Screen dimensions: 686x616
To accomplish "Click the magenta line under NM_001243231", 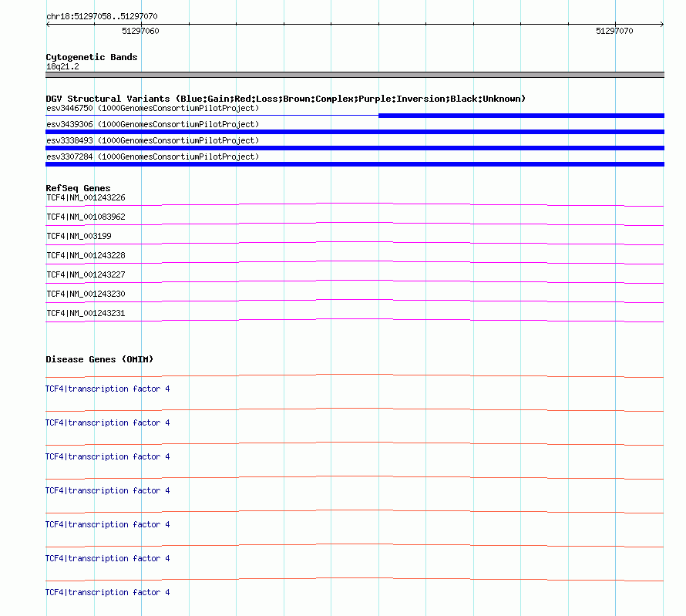I will click(355, 320).
